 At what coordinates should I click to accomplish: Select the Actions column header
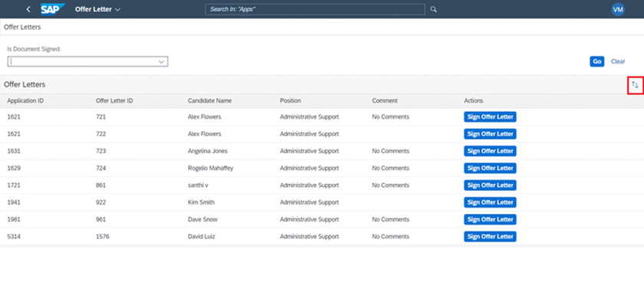coord(474,100)
